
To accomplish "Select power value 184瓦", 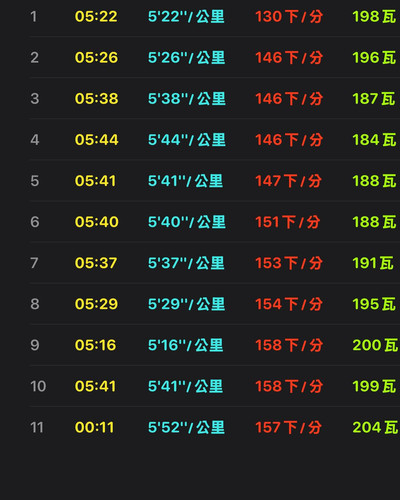I will pos(374,140).
